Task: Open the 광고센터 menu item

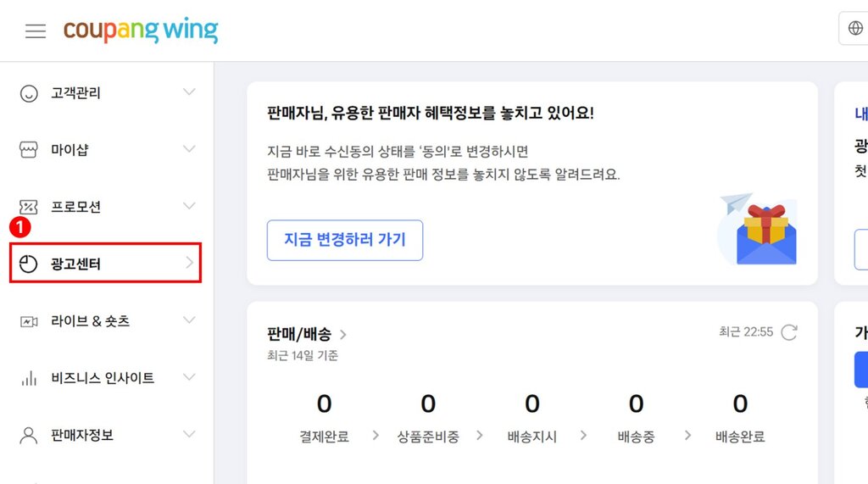Action: pos(105,263)
